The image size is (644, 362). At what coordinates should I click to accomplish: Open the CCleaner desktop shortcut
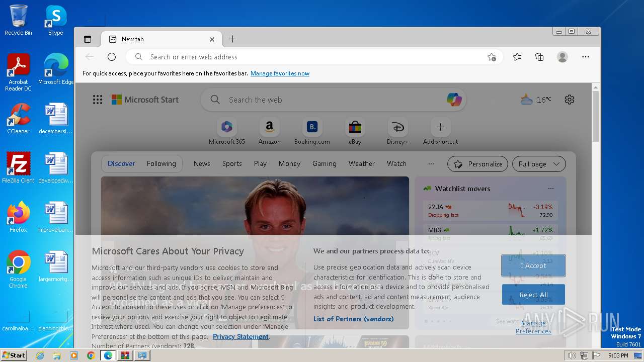18,119
